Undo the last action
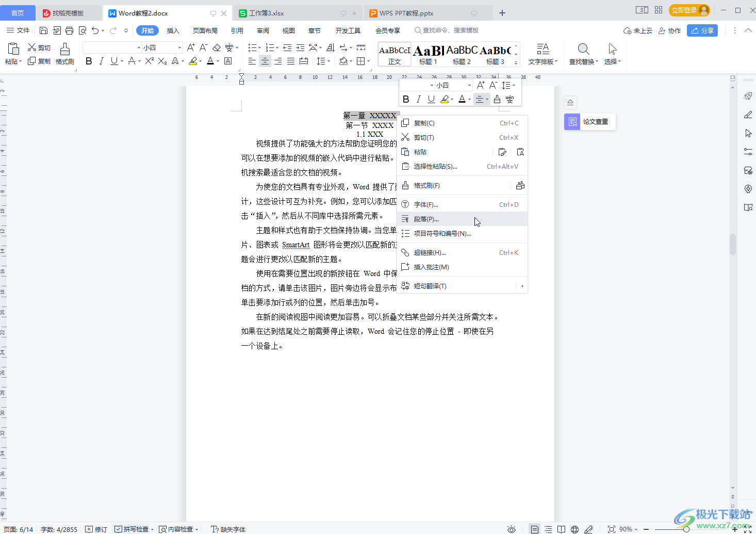The image size is (756, 534). pos(95,30)
